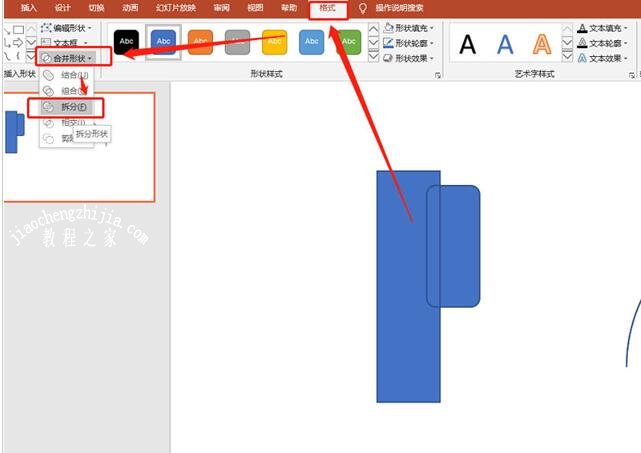This screenshot has width=641, height=453.
Task: Click the Shape Effects (形状效果) icon
Action: coord(388,58)
